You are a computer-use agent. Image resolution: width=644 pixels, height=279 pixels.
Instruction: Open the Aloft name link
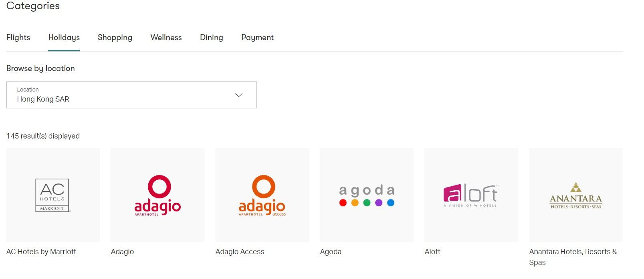click(x=432, y=252)
